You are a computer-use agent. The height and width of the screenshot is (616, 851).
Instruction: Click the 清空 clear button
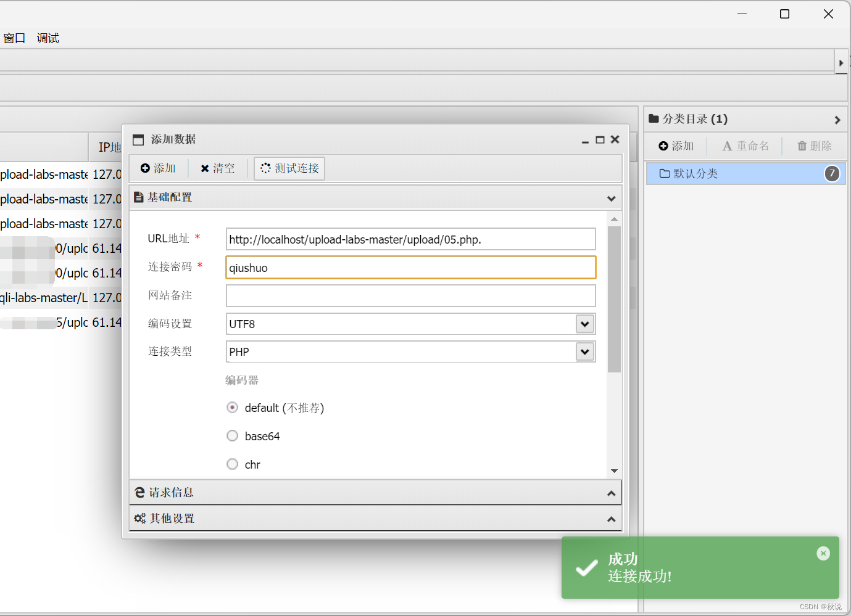click(218, 168)
